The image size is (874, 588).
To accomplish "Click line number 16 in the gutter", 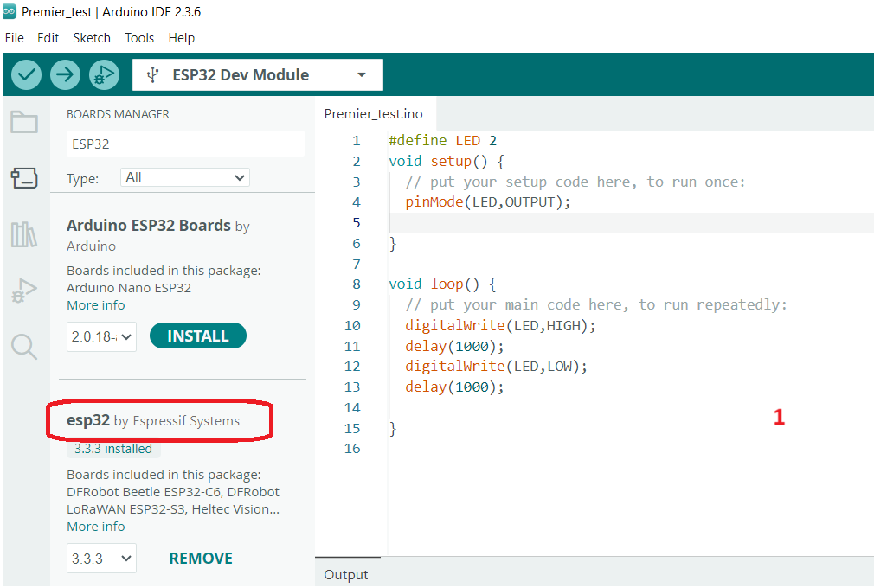I will (352, 449).
